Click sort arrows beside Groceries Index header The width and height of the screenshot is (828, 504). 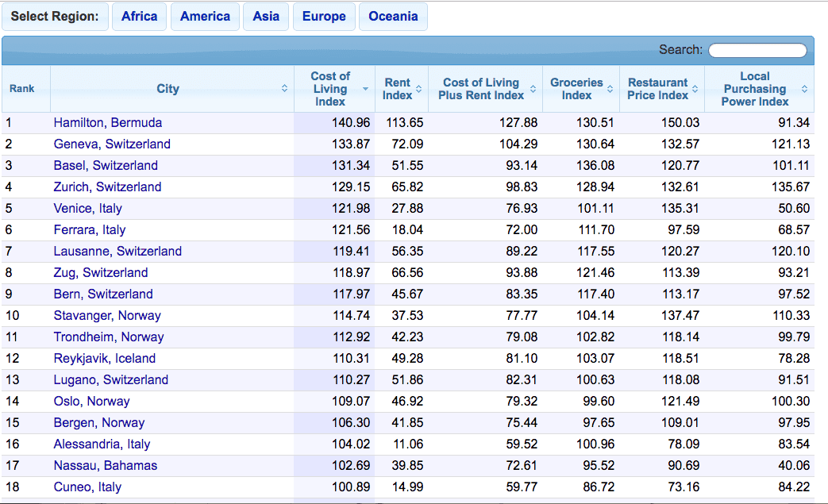click(x=610, y=89)
